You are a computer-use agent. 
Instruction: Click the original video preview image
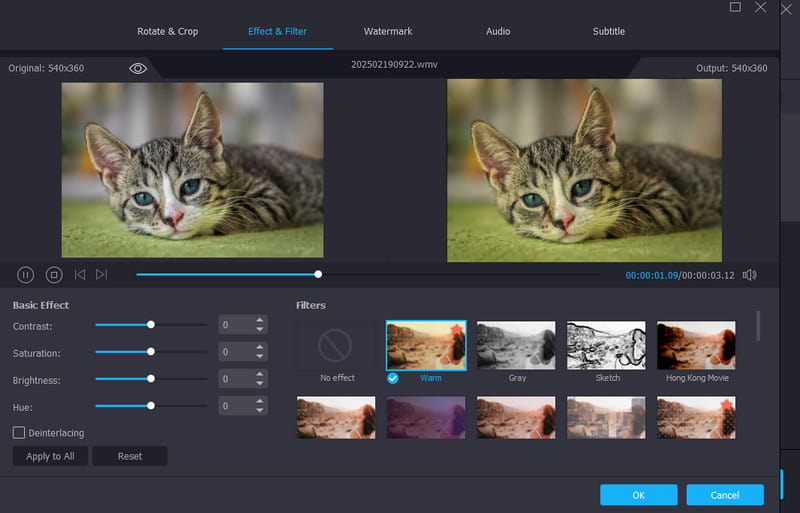point(192,170)
